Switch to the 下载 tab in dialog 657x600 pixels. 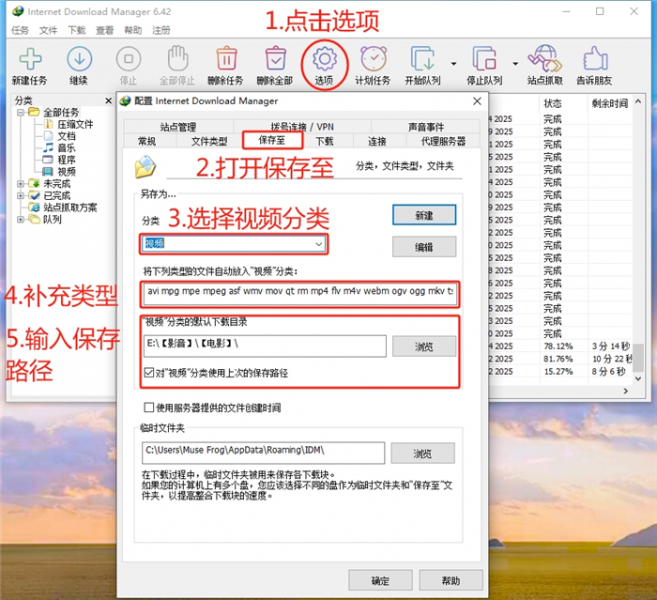coord(325,141)
